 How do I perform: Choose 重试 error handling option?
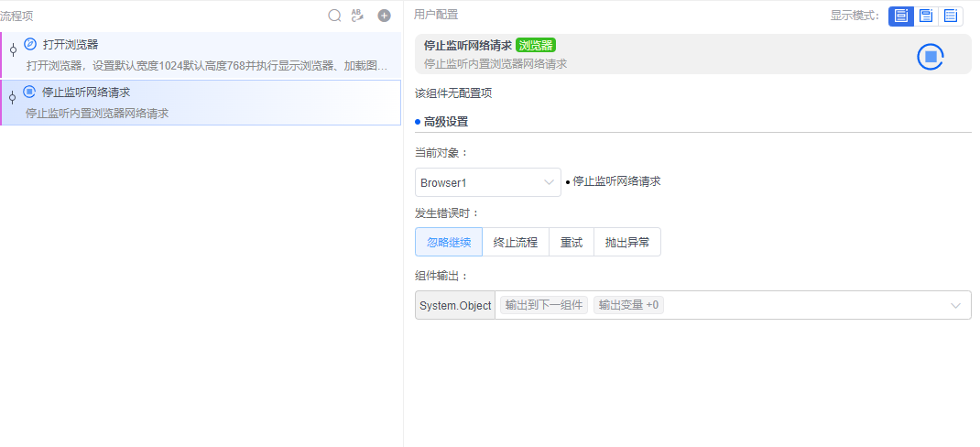[572, 242]
